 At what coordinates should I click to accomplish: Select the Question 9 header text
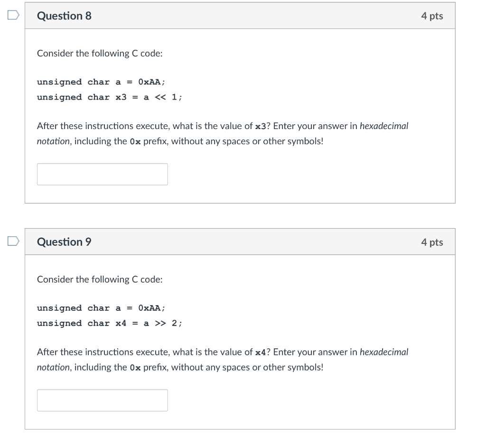(65, 242)
